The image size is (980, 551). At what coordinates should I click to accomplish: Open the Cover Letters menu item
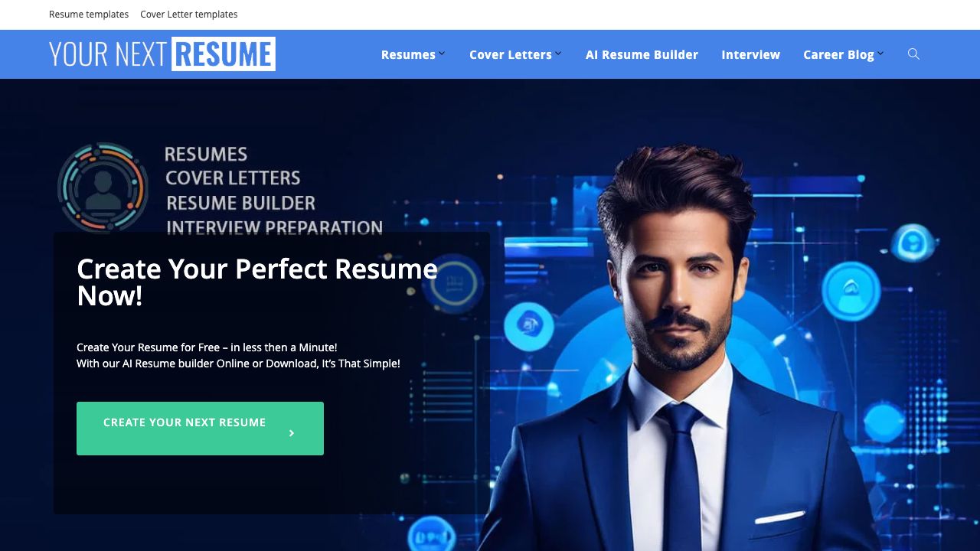(511, 54)
